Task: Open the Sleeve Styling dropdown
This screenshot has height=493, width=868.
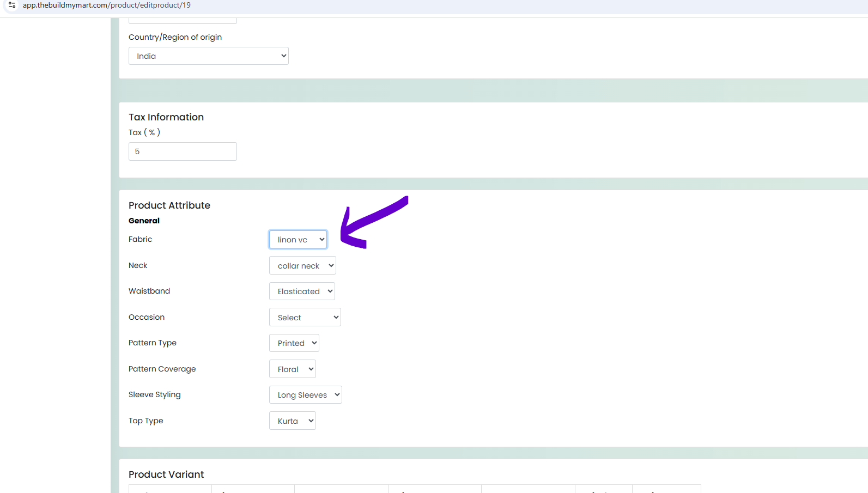Action: pos(306,395)
